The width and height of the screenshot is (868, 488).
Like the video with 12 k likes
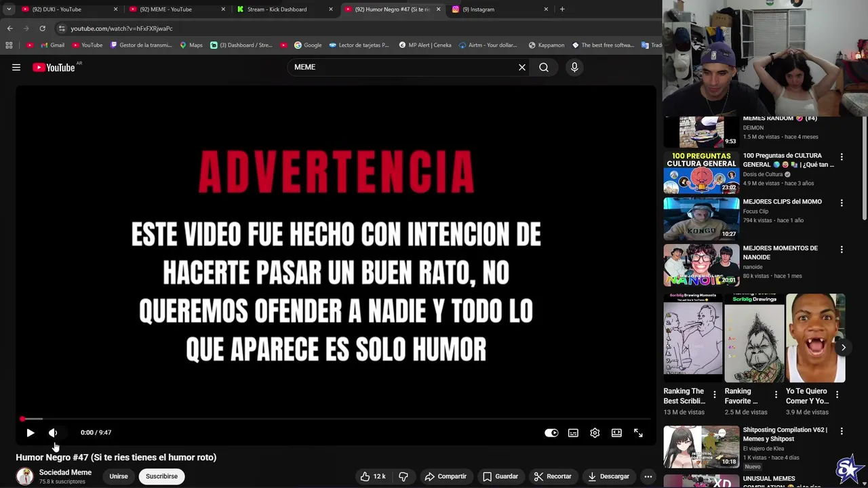click(373, 476)
